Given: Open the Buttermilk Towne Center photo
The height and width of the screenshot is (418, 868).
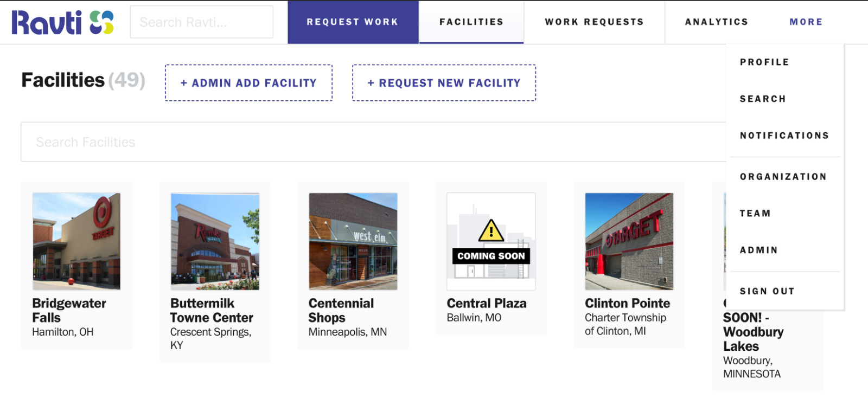Looking at the screenshot, I should pyautogui.click(x=215, y=241).
